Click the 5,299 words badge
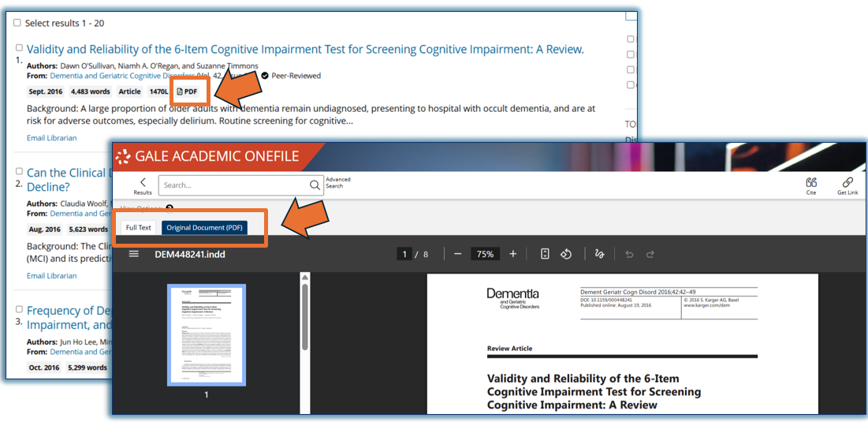This screenshot has height=433, width=868. coord(88,367)
